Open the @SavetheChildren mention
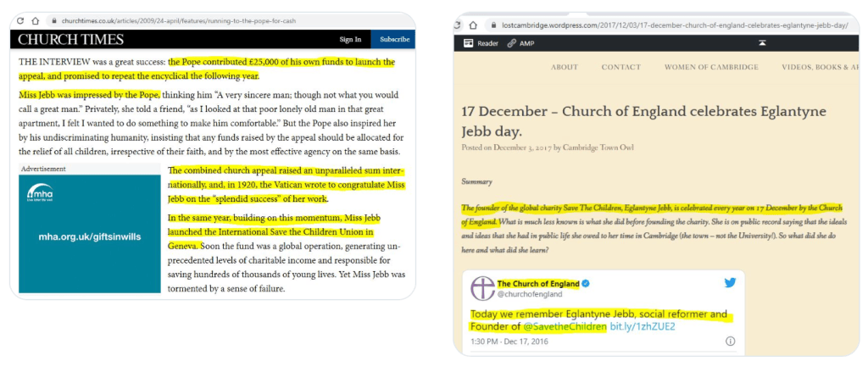Viewport: 868px width, 372px height. (x=565, y=326)
